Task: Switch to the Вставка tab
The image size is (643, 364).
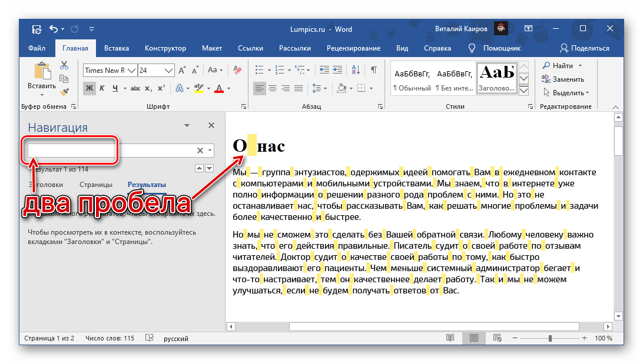Action: 117,48
